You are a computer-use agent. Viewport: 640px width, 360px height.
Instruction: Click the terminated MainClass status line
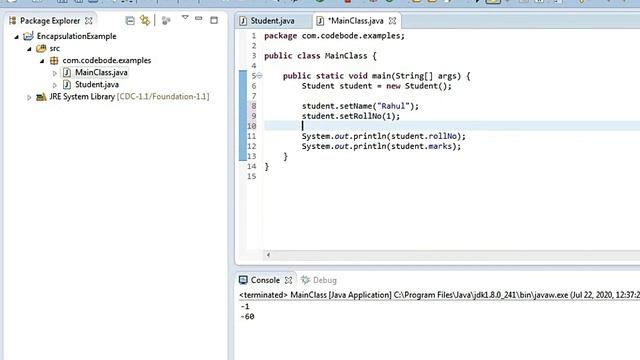coord(439,295)
